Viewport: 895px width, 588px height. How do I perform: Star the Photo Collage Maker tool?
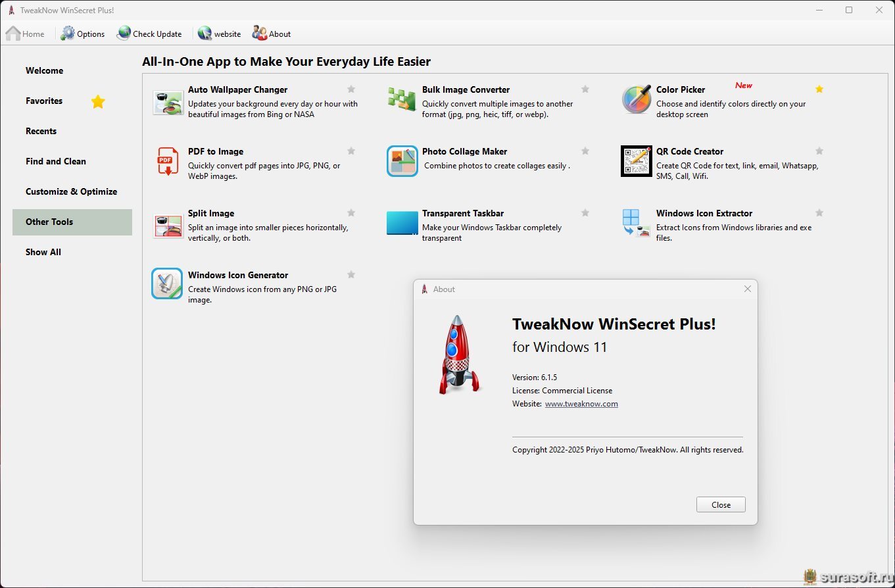tap(585, 151)
